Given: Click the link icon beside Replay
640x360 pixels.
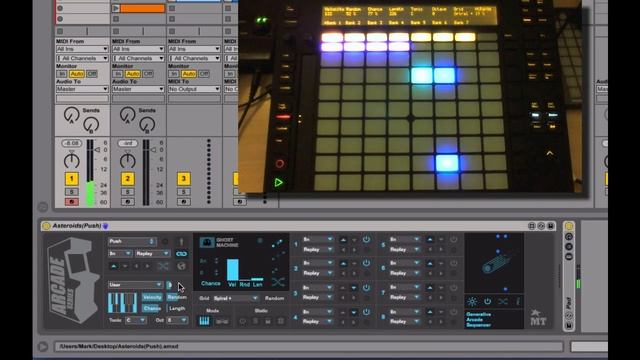Looking at the screenshot, I should [x=182, y=254].
